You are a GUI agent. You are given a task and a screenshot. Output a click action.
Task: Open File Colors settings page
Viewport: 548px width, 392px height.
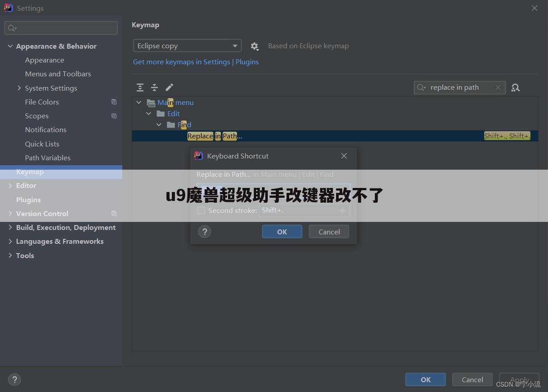(x=42, y=102)
